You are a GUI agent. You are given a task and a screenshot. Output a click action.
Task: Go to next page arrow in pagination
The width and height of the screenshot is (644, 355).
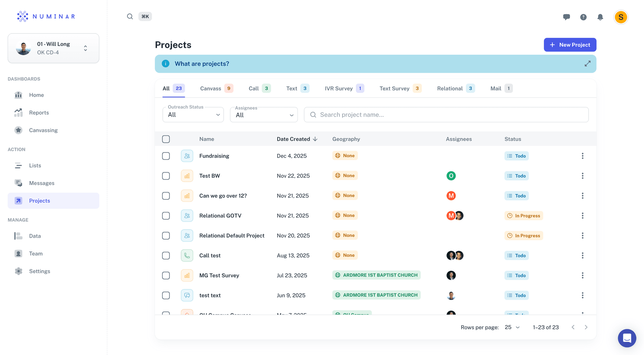tap(586, 327)
